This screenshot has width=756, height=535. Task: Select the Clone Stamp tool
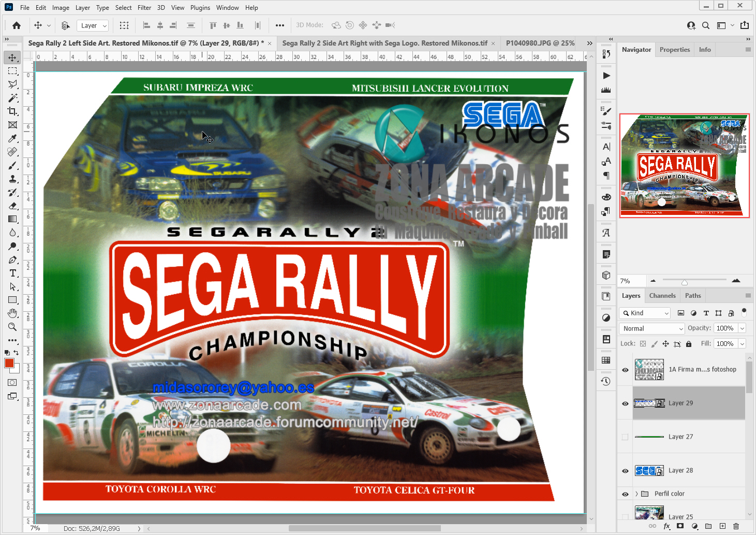[x=12, y=180]
